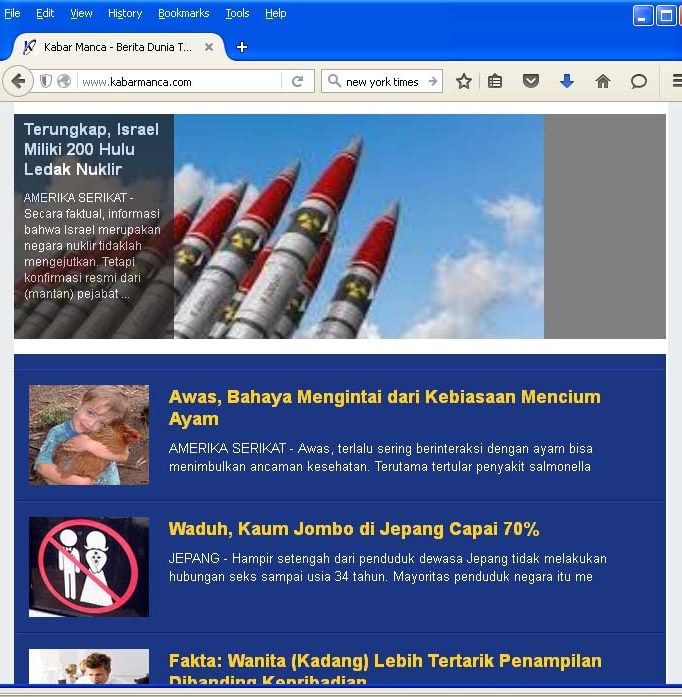The image size is (682, 697).
Task: Close the Kabar Manca tab
Action: (x=209, y=47)
